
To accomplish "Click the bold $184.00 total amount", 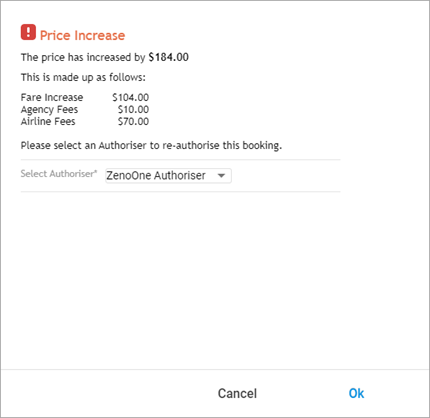I will pos(169,57).
